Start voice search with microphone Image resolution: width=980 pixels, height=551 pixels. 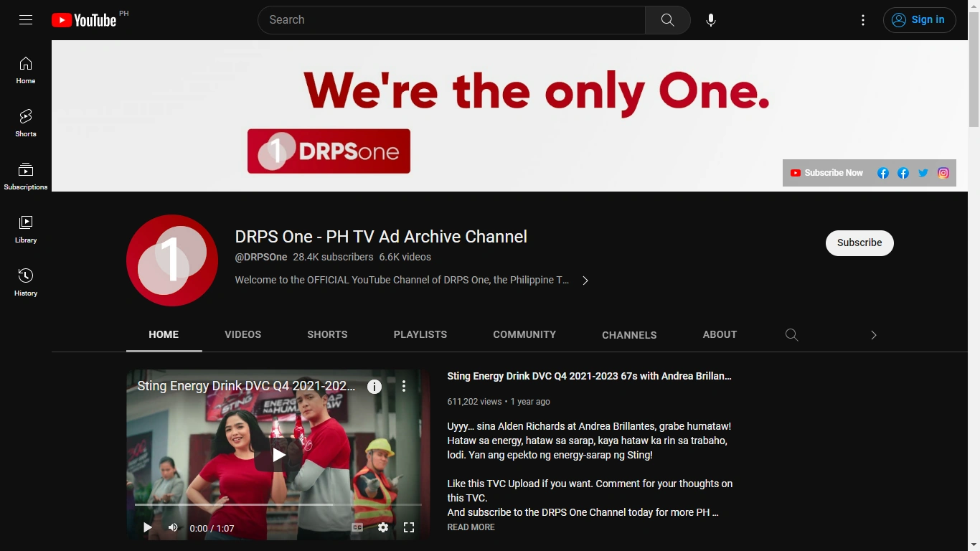pos(711,20)
